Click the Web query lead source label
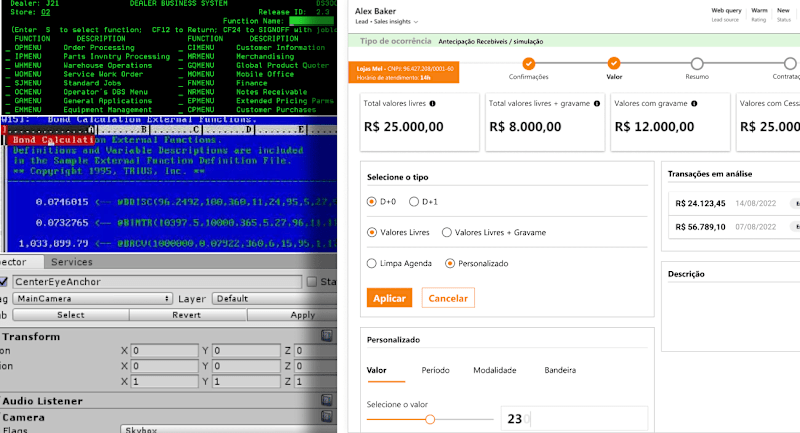Viewport: 800px width, 433px height. click(726, 11)
